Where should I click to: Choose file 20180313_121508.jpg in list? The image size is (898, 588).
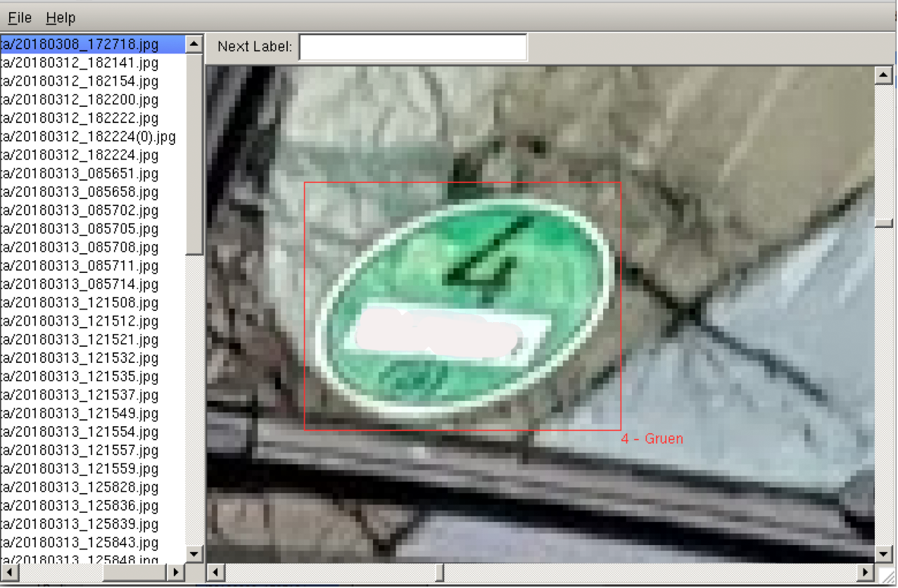(80, 303)
